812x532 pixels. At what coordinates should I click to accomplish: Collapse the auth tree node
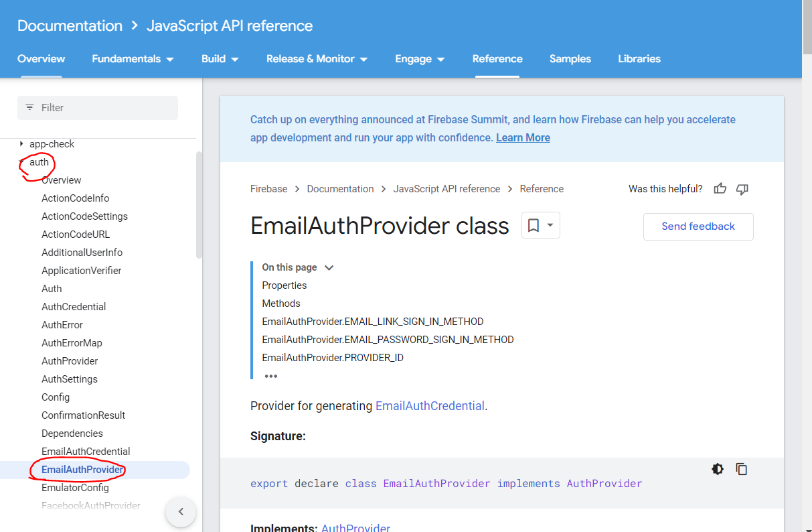pos(21,162)
